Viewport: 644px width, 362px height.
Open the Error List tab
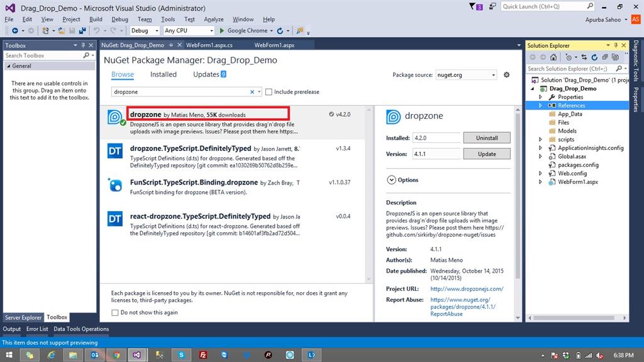(x=37, y=329)
